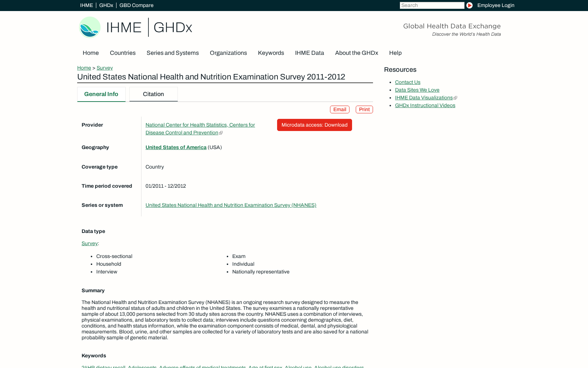
Task: Click the survey title heading text
Action: click(211, 77)
